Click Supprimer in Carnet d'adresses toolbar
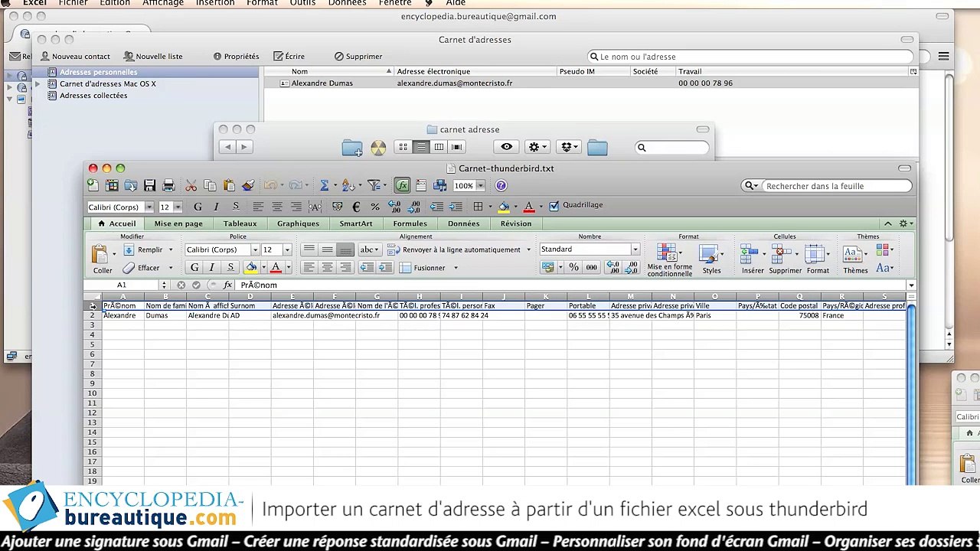Screen dimensions: 980x551 point(358,57)
